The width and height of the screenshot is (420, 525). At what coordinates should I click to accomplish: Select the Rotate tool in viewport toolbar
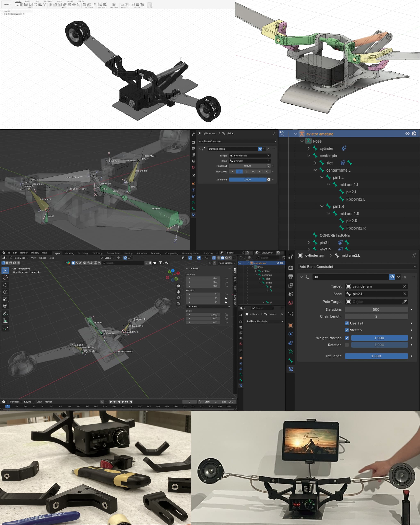tap(5, 292)
